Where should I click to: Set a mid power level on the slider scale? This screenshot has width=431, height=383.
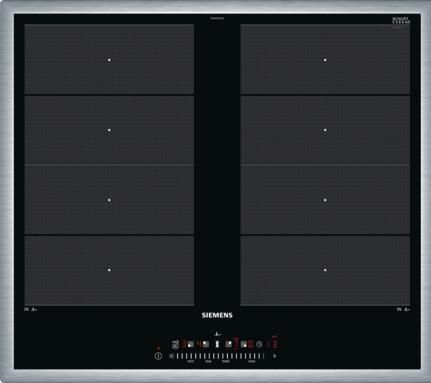(220, 356)
